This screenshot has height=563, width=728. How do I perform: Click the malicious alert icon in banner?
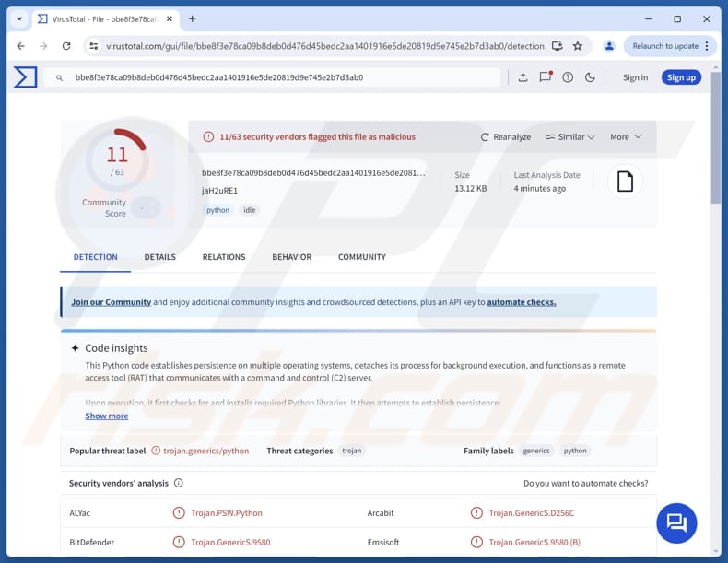208,137
